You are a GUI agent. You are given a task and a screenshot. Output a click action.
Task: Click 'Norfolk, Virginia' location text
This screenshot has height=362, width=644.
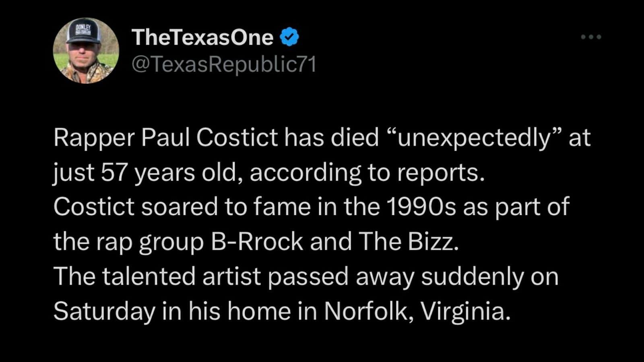(x=417, y=311)
